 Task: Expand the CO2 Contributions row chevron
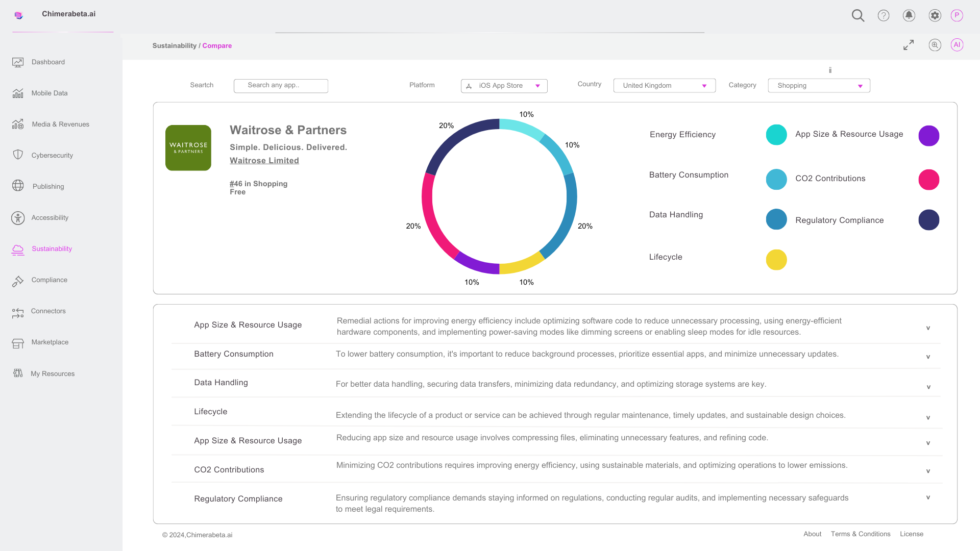[x=928, y=471]
